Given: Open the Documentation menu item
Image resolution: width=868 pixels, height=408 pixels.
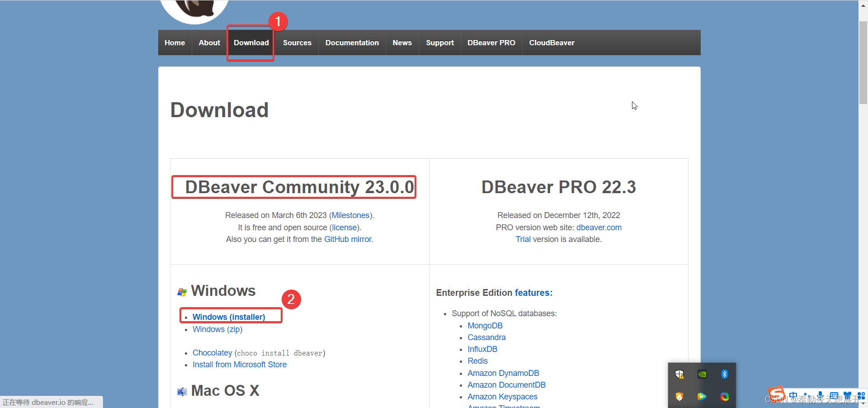Looking at the screenshot, I should [x=352, y=43].
